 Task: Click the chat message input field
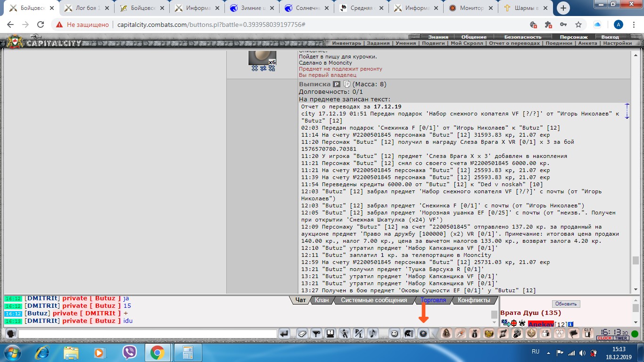[x=148, y=334]
